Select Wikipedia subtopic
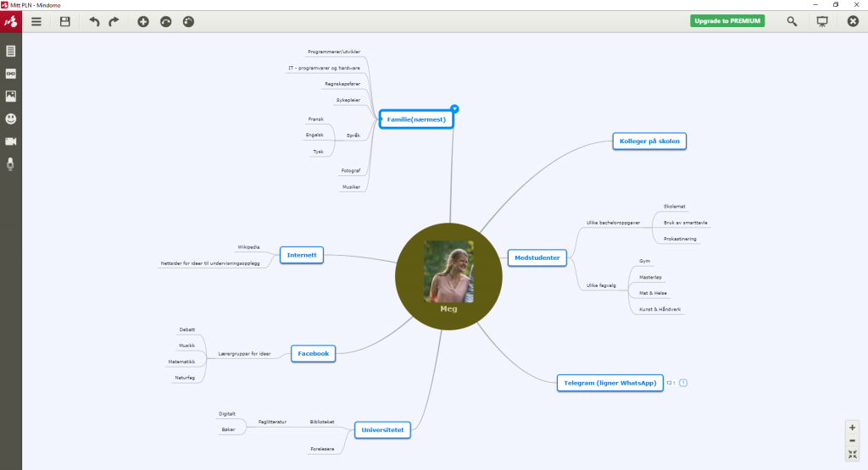The width and height of the screenshot is (868, 470). 248,247
